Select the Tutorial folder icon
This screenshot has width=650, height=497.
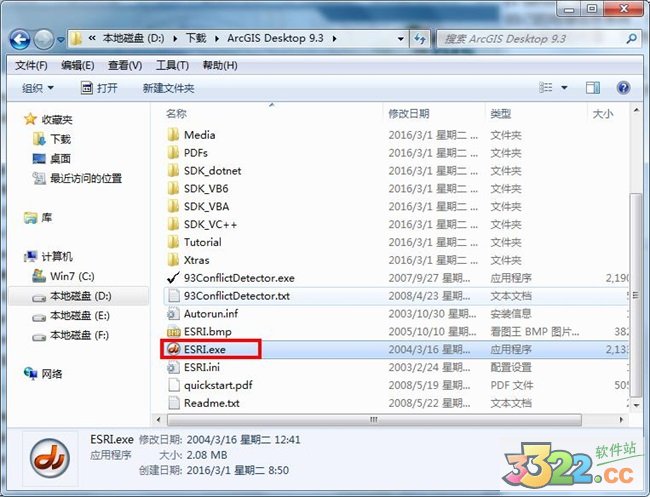click(x=173, y=242)
